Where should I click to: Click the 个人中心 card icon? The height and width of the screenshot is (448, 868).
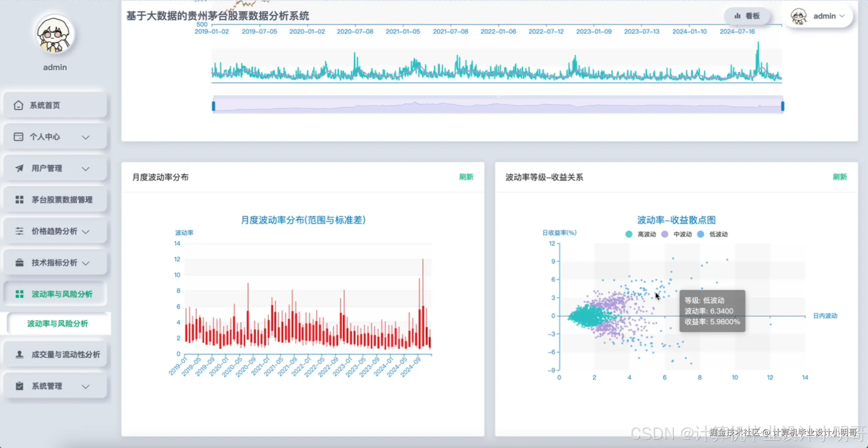pos(18,137)
